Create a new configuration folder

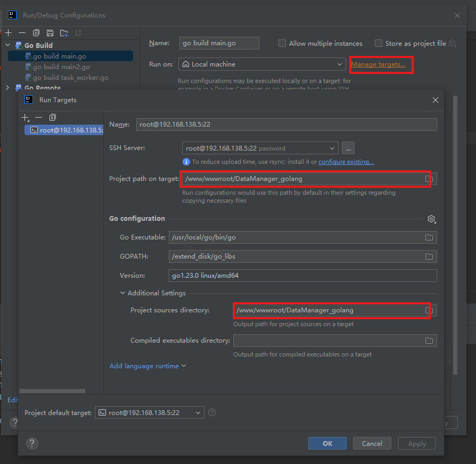point(64,33)
